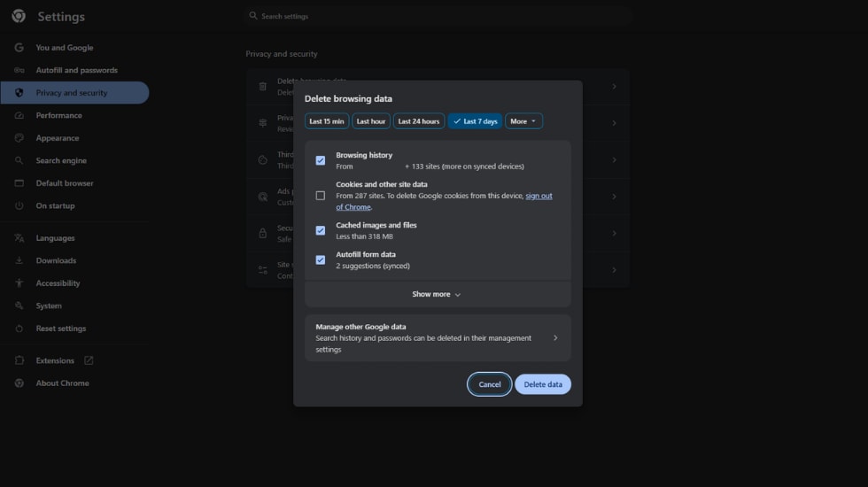Click the Privacy shield icon
868x487 pixels.
click(19, 93)
